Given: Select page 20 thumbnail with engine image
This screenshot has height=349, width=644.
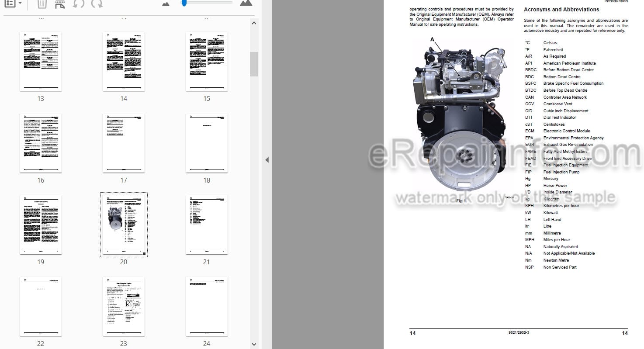Looking at the screenshot, I should [124, 225].
